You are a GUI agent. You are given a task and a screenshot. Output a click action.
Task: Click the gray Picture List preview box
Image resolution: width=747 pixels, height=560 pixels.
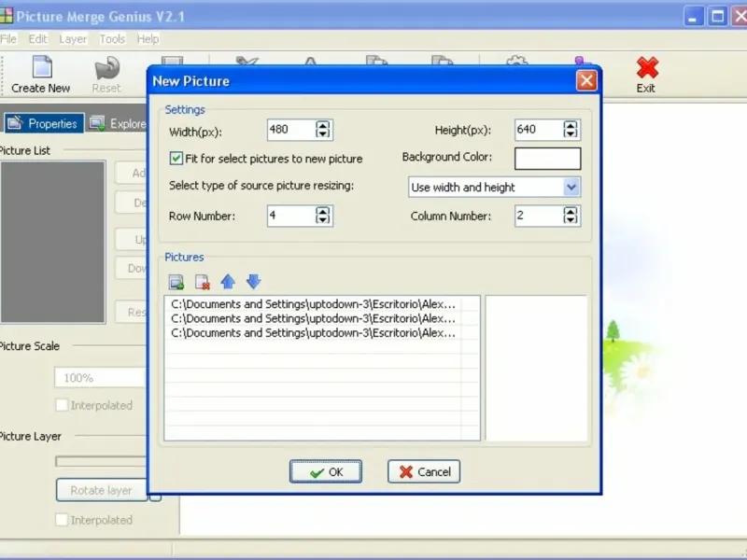tap(53, 243)
